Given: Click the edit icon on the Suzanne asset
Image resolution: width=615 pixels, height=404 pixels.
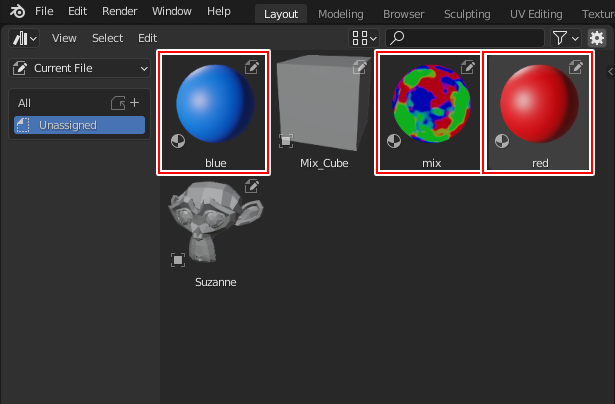Looking at the screenshot, I should 252,187.
